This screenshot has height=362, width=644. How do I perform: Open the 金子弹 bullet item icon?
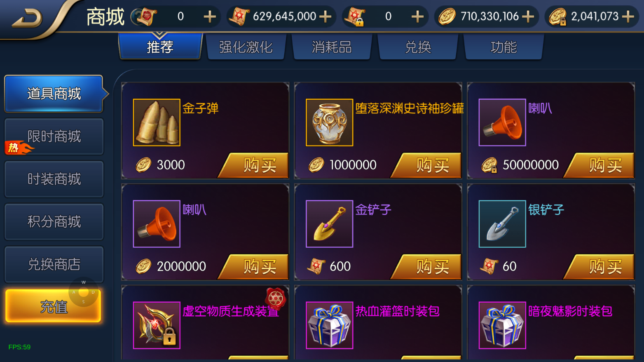157,122
